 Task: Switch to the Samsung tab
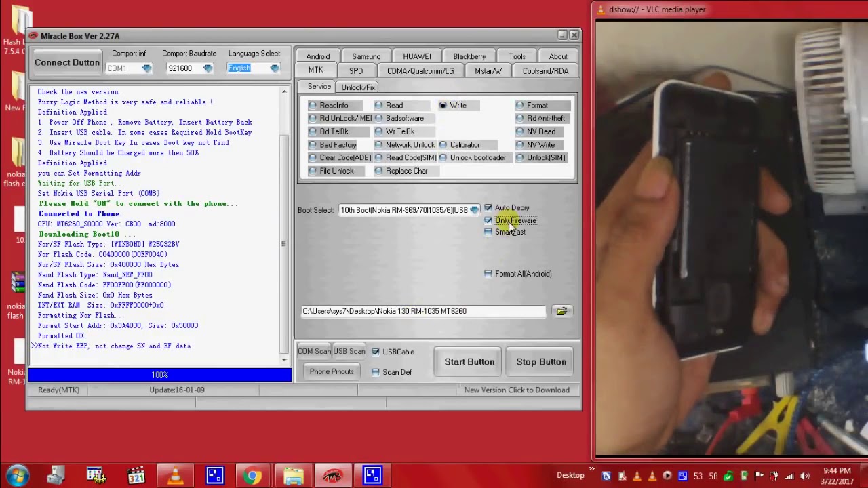point(366,56)
